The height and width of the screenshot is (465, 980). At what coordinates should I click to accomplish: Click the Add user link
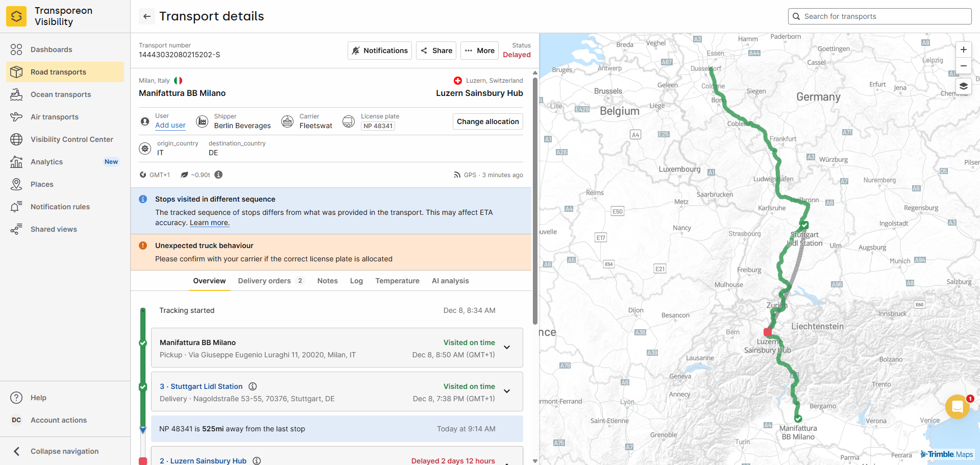pos(170,126)
